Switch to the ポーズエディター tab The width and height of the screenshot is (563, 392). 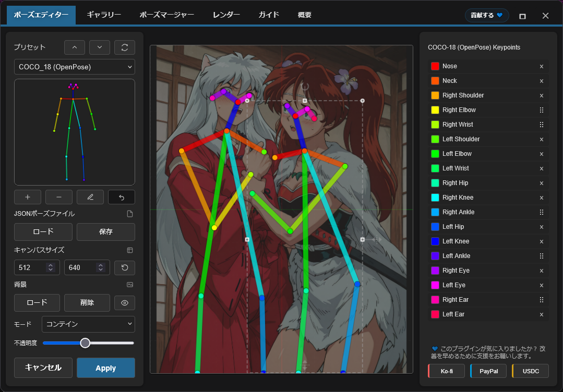[41, 15]
